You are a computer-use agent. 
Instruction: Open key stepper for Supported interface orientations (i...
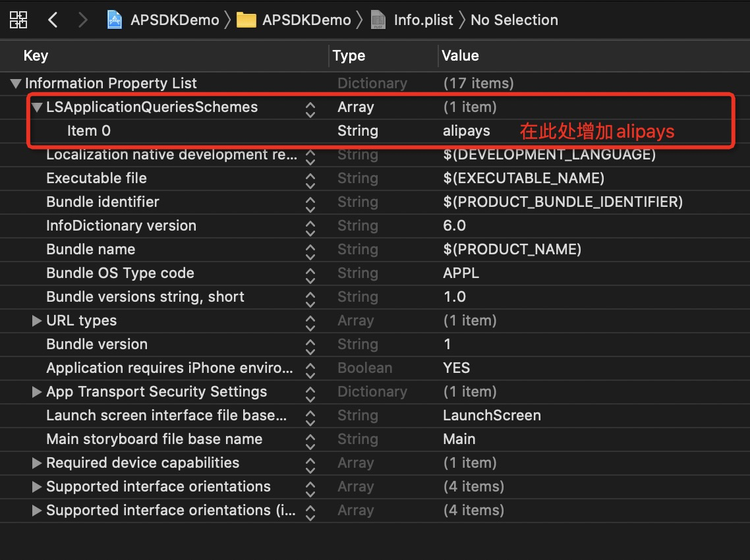tap(310, 513)
